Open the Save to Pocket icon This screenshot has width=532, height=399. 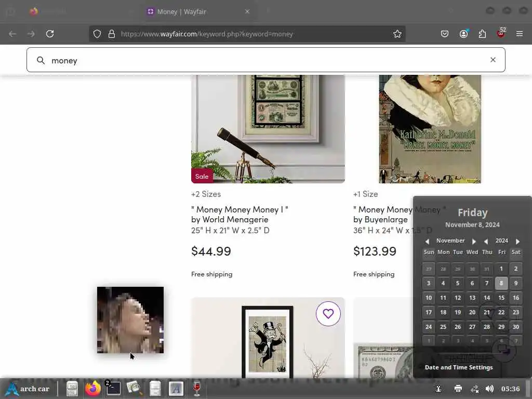tap(445, 34)
